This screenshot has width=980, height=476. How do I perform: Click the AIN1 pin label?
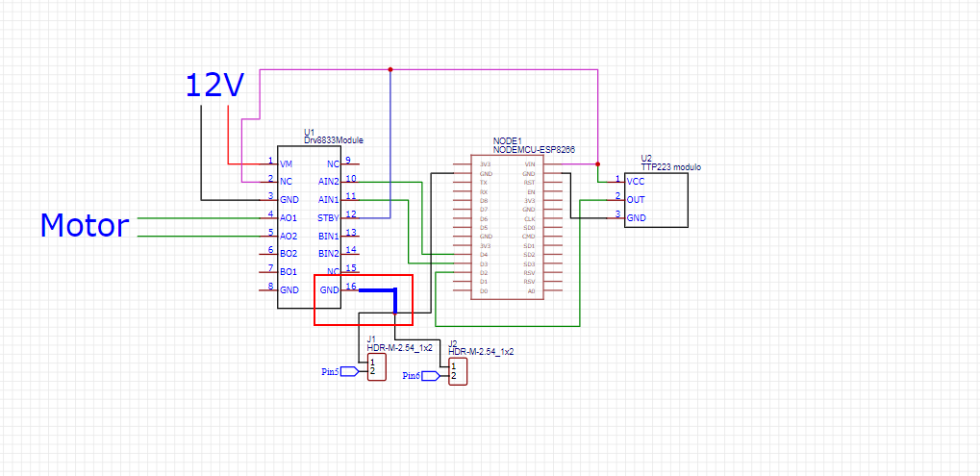[x=329, y=200]
